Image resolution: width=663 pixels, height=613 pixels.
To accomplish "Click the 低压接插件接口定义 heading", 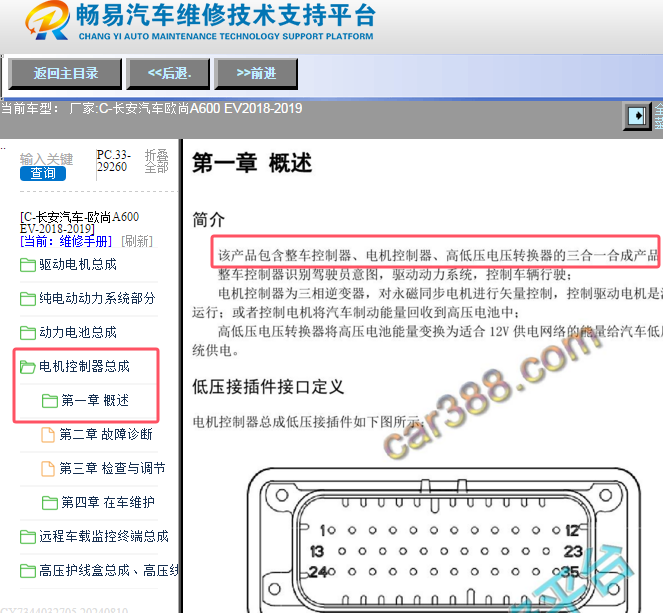I will coord(268,387).
